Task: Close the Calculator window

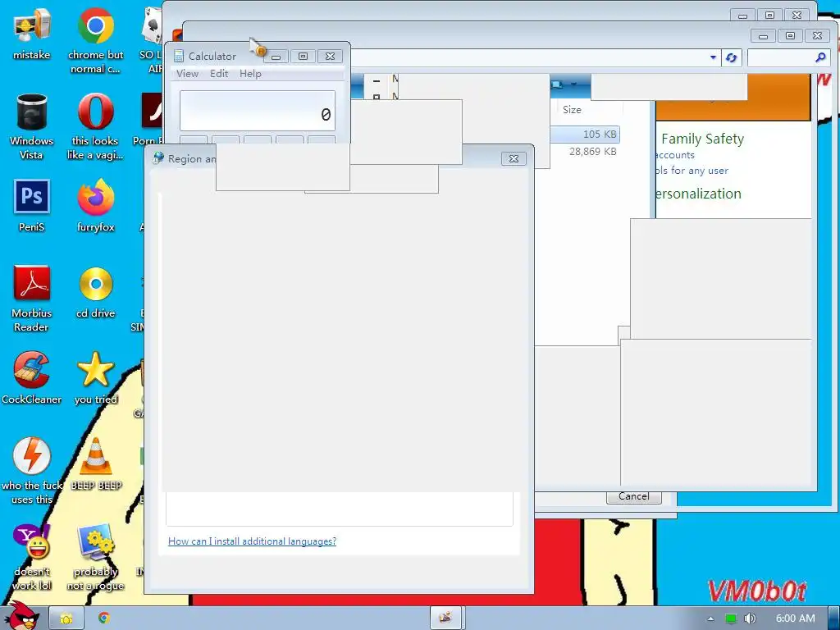Action: [x=330, y=57]
